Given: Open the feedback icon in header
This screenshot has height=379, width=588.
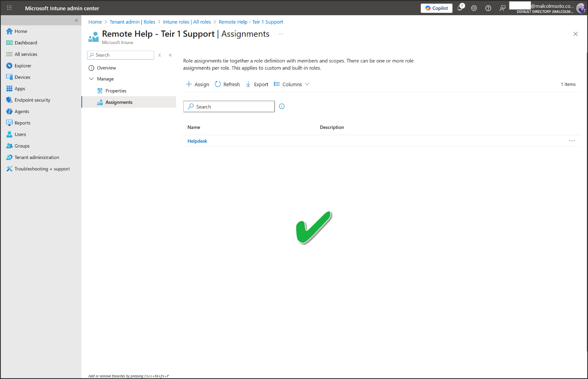Looking at the screenshot, I should click(x=502, y=8).
